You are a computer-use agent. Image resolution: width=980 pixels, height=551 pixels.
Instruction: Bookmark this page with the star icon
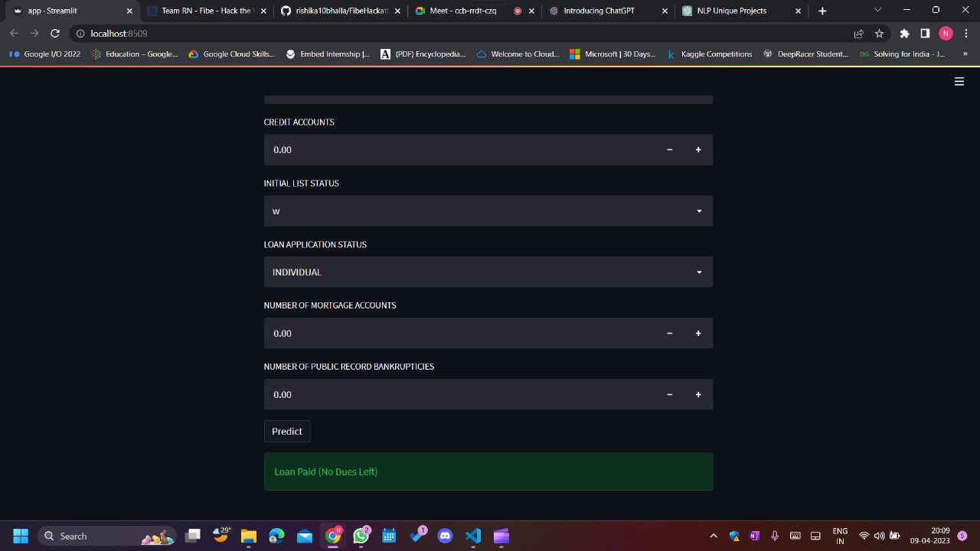click(879, 34)
